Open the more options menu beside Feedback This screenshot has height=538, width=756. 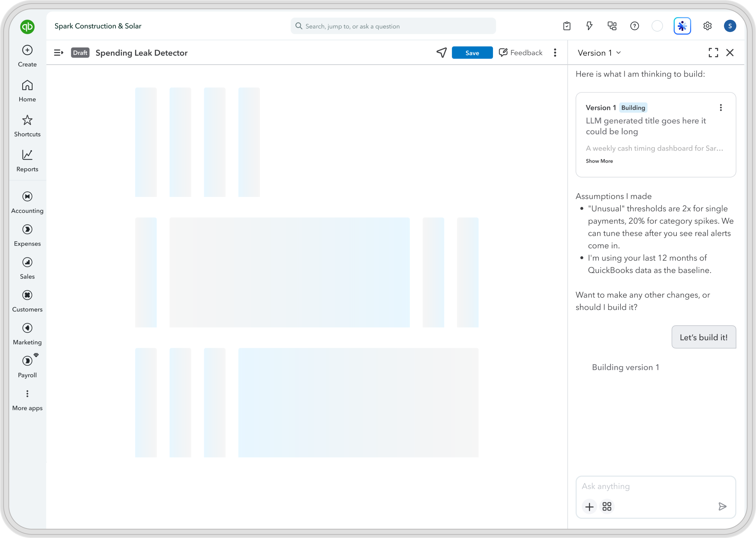pos(555,53)
